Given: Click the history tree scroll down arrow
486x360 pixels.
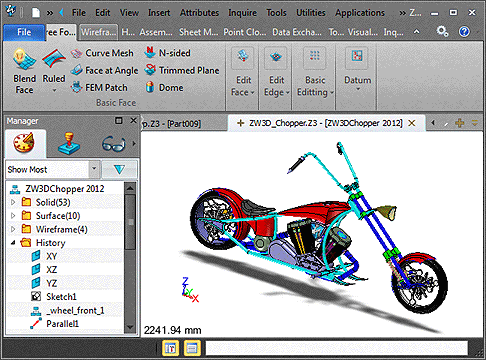Looking at the screenshot, I should [x=130, y=327].
